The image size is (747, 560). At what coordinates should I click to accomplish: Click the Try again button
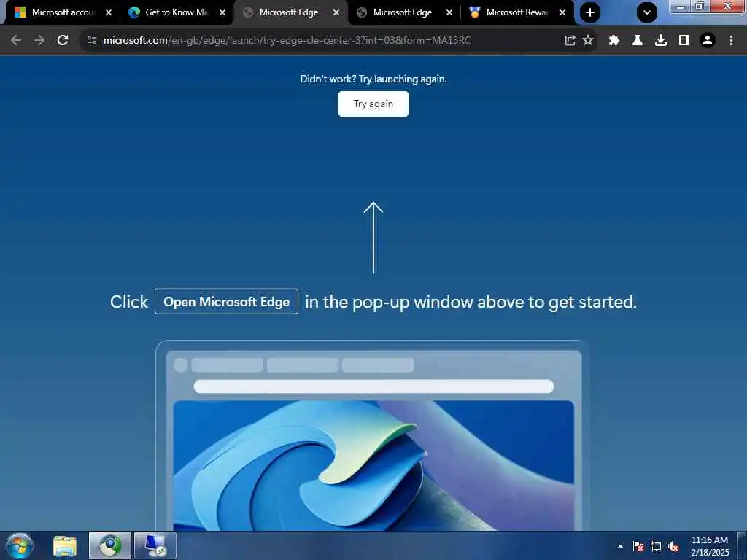pos(373,104)
